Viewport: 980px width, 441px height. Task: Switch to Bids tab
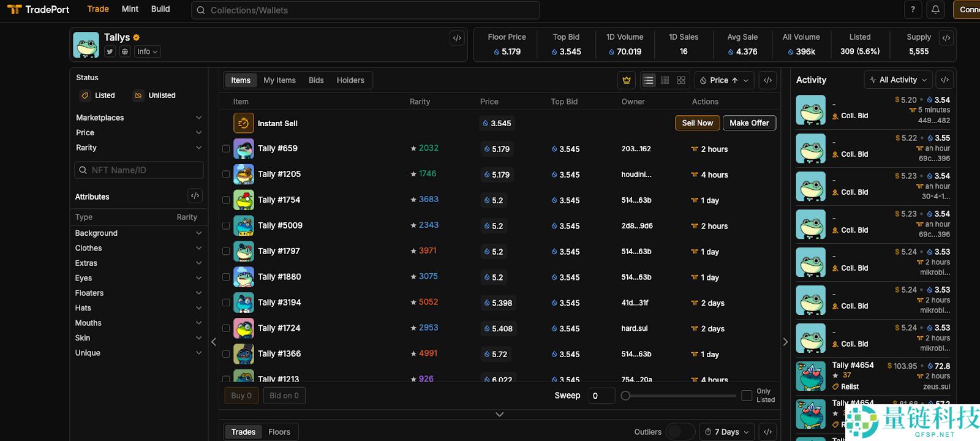(x=316, y=80)
